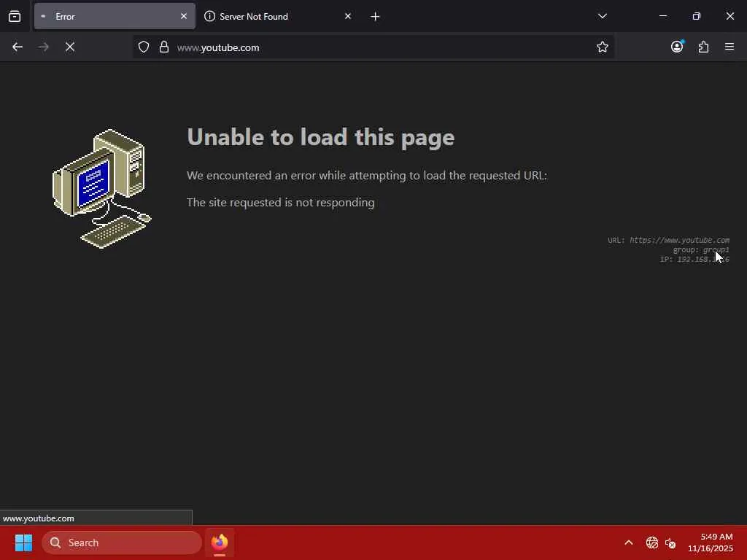
Task: Open the Firefox application hamburger menu
Action: (x=729, y=47)
